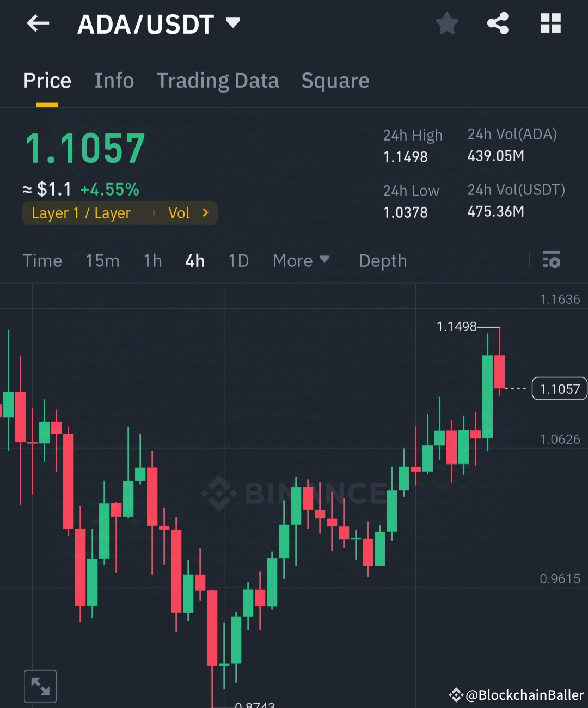Open the Trading Data tab
The width and height of the screenshot is (588, 708).
[x=218, y=81]
